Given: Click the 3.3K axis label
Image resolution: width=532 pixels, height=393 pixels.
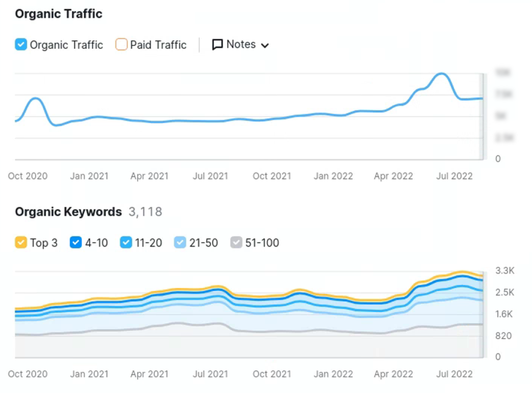Looking at the screenshot, I should tap(504, 270).
